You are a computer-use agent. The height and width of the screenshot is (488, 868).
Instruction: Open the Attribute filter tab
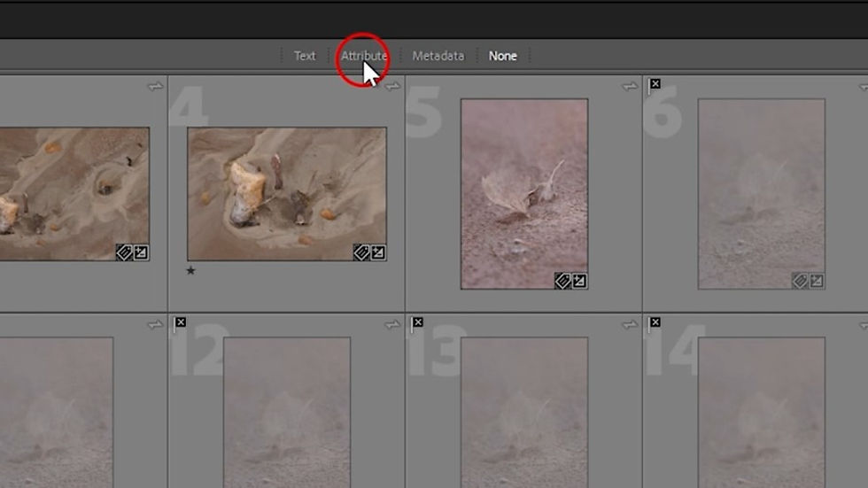tap(364, 56)
